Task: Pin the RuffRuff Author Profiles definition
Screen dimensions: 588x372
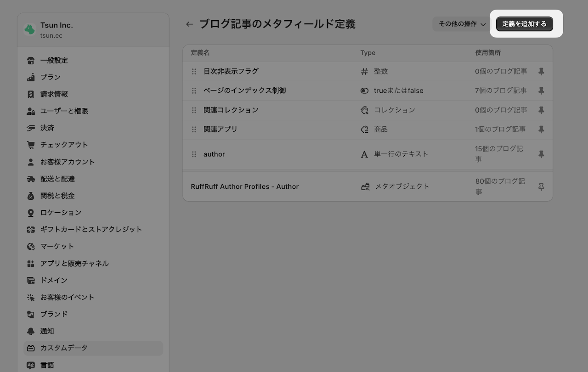Action: pos(541,187)
